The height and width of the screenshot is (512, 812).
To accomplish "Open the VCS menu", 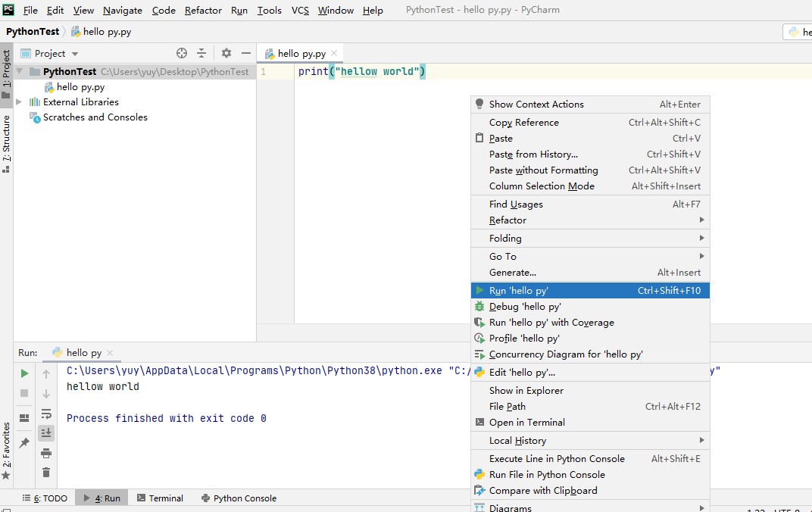I will click(300, 11).
